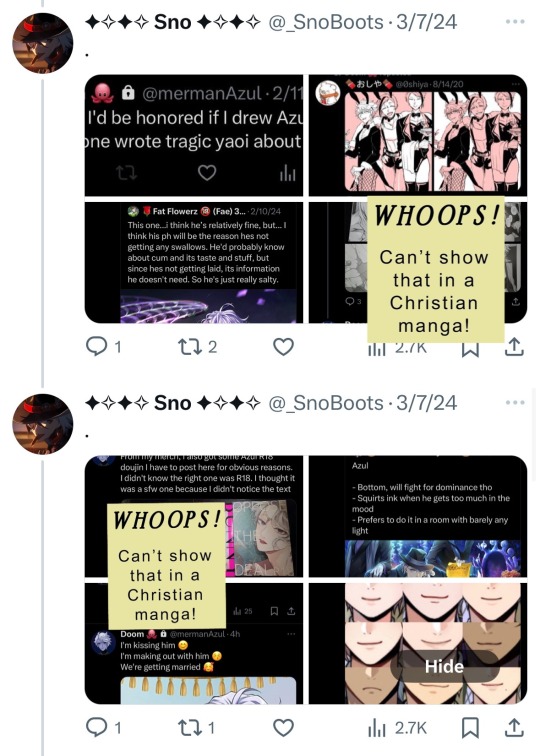Like the first Sno tweet
Image resolution: width=540 pixels, height=756 pixels.
click(284, 347)
